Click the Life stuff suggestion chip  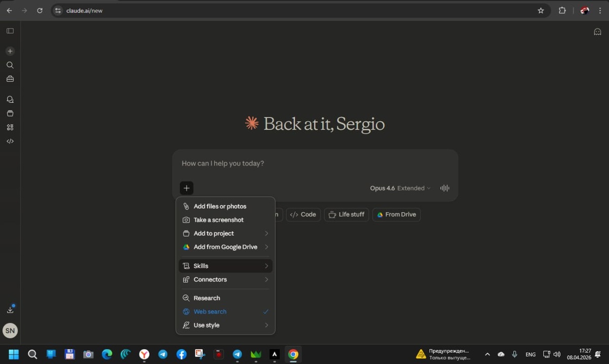pyautogui.click(x=347, y=214)
